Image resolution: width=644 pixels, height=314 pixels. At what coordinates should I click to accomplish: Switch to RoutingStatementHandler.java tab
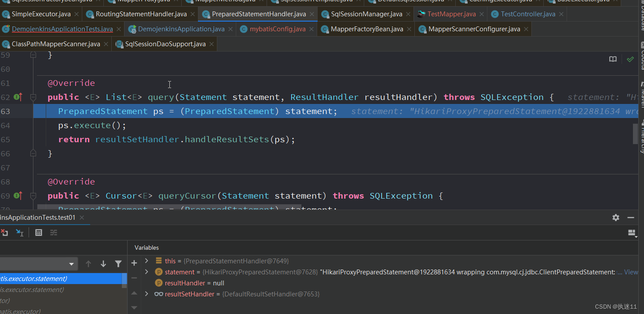click(x=141, y=14)
